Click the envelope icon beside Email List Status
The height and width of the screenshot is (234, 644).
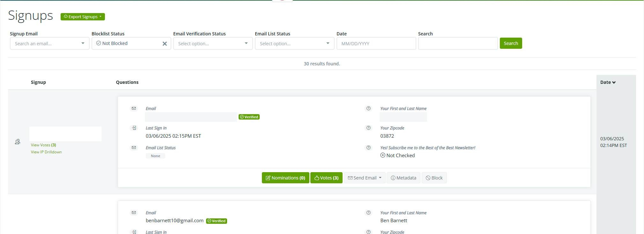(x=134, y=148)
